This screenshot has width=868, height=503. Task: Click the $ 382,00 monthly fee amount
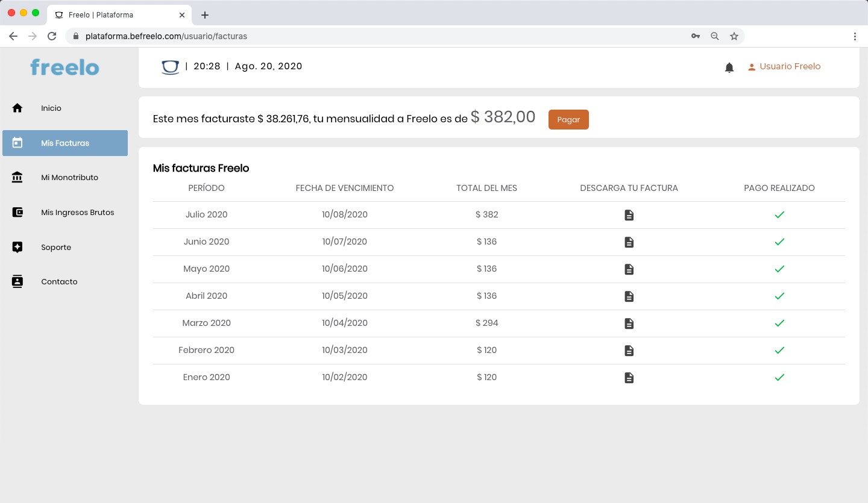coord(503,117)
